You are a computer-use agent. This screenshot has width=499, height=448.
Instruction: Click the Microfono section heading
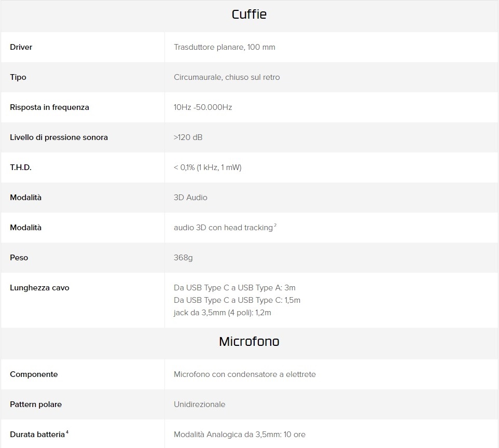pos(249,342)
